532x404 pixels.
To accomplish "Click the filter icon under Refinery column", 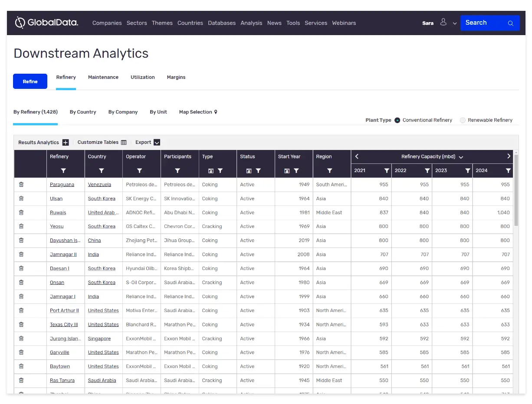I will pyautogui.click(x=63, y=171).
